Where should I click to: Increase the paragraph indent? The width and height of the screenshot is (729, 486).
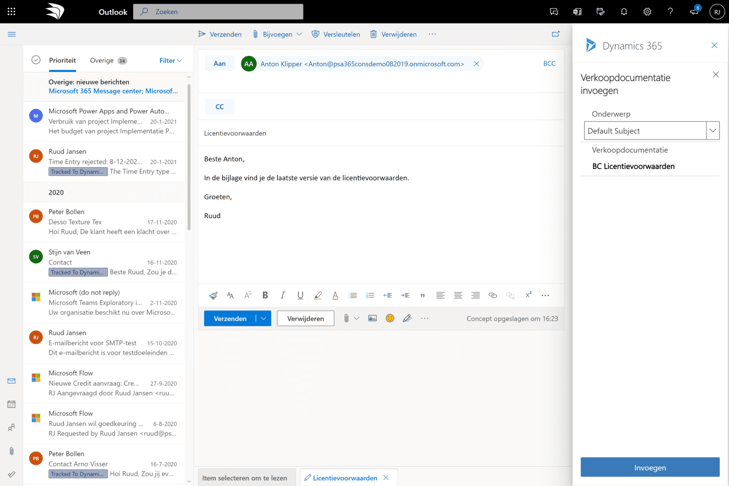[x=405, y=295]
